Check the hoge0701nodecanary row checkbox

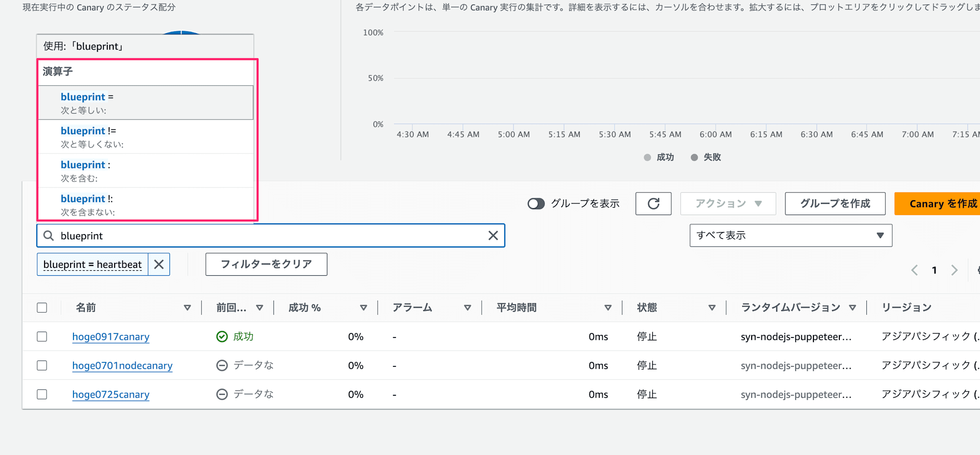(x=42, y=365)
